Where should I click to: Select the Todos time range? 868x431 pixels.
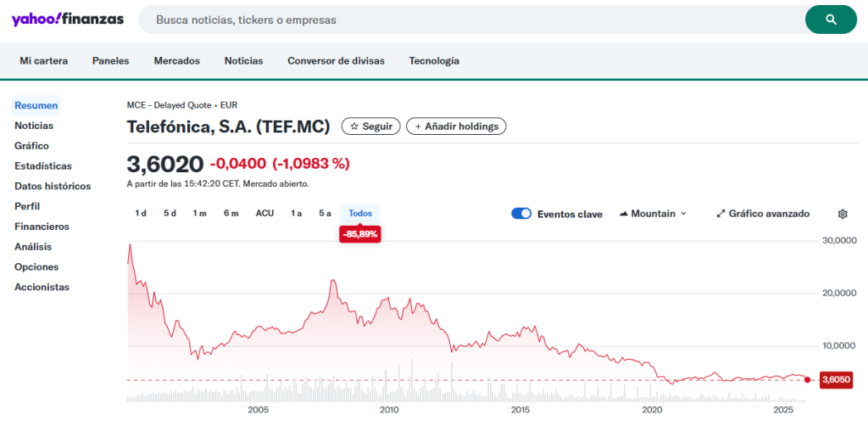tap(360, 213)
